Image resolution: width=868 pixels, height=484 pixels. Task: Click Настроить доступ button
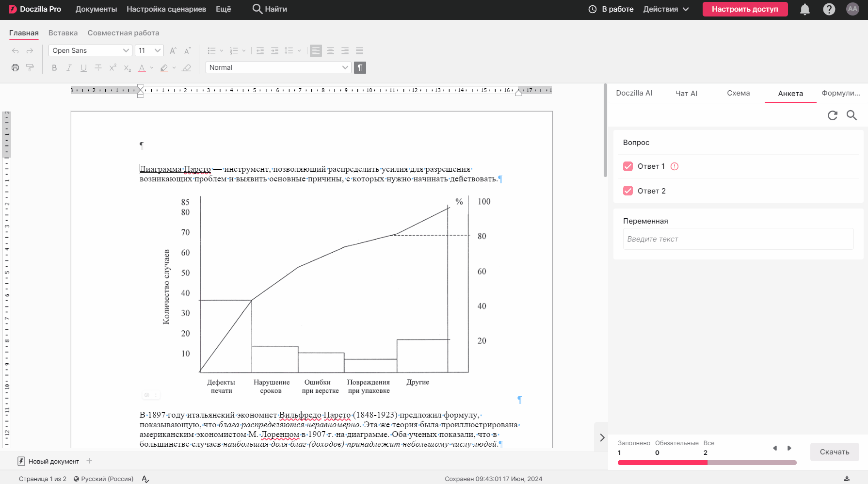[745, 9]
